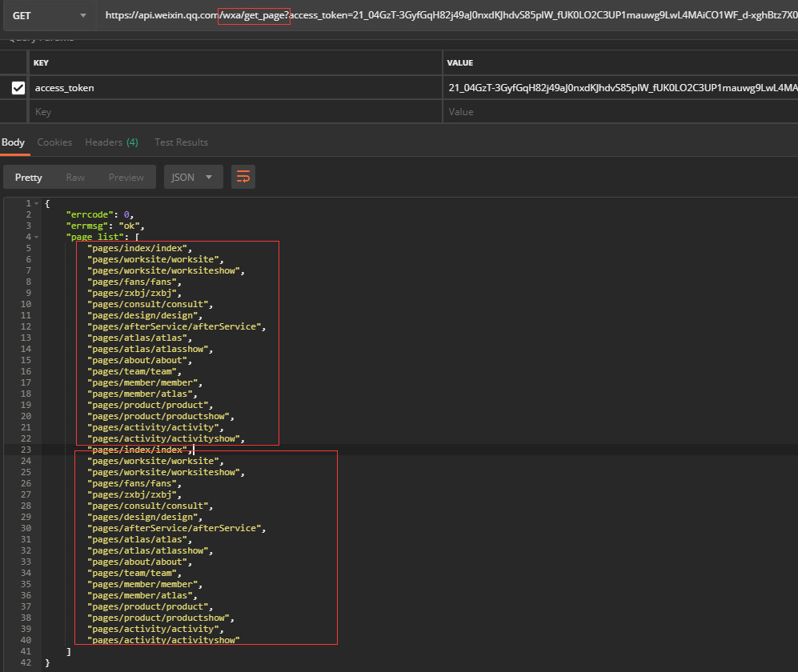The width and height of the screenshot is (798, 672).
Task: Toggle the access_token parameter checkbox
Action: point(18,88)
